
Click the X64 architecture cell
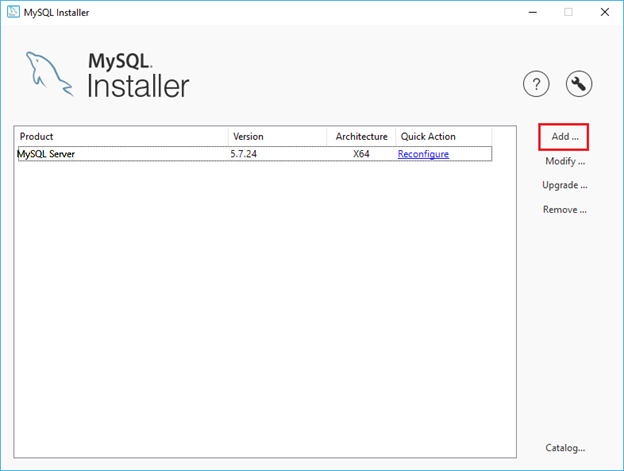[361, 154]
